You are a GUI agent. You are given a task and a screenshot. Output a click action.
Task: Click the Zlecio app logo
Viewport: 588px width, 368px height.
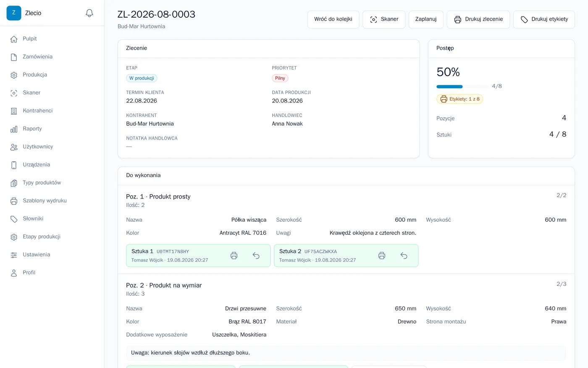pyautogui.click(x=14, y=13)
